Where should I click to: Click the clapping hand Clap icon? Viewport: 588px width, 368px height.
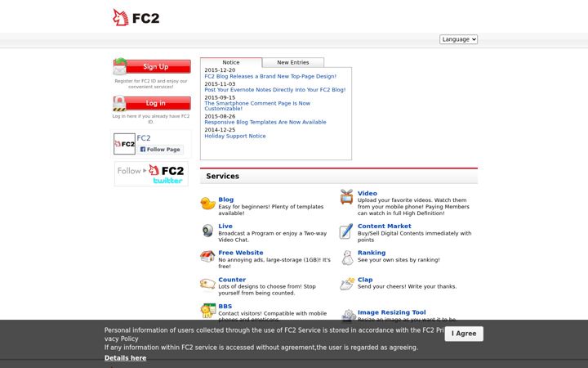click(347, 284)
